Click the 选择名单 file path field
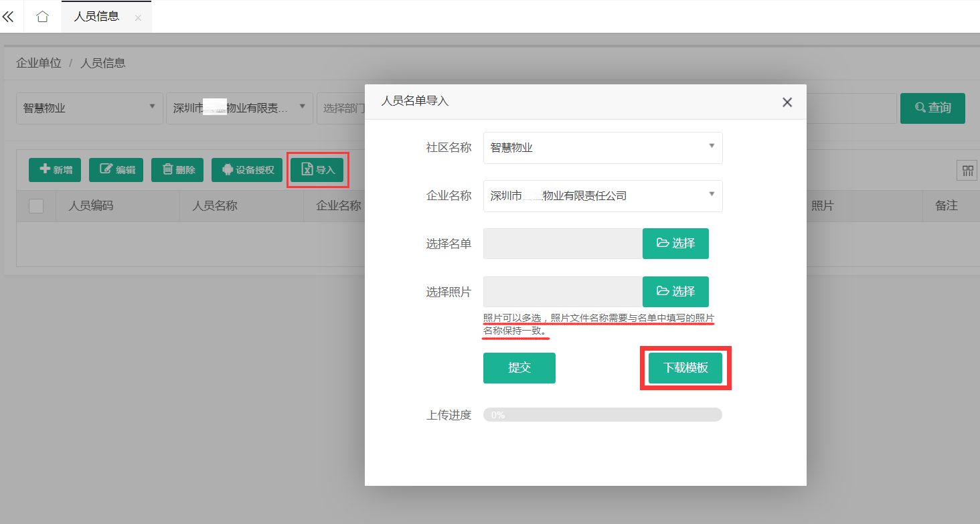 [x=563, y=244]
